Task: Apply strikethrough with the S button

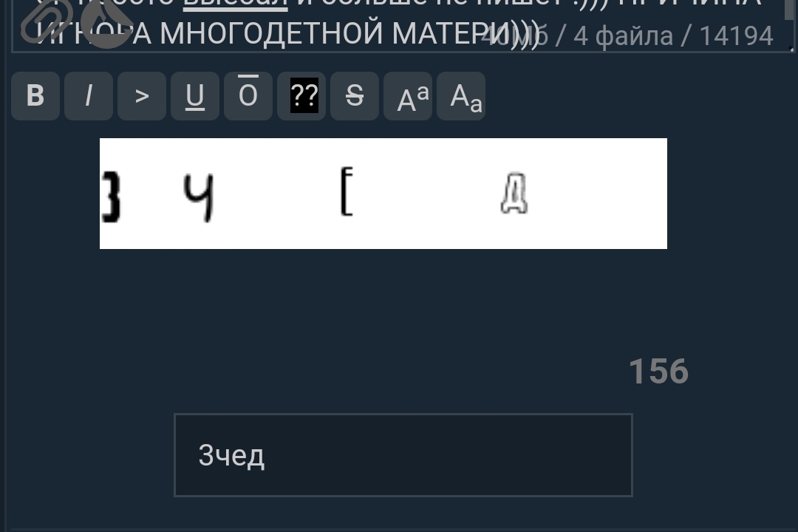Action: pos(355,96)
